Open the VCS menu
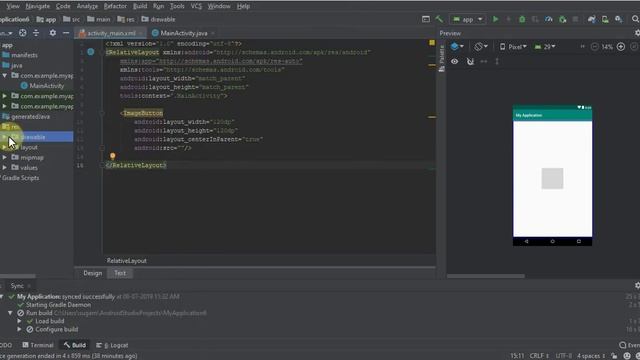This screenshot has height=360, width=640. click(x=196, y=6)
